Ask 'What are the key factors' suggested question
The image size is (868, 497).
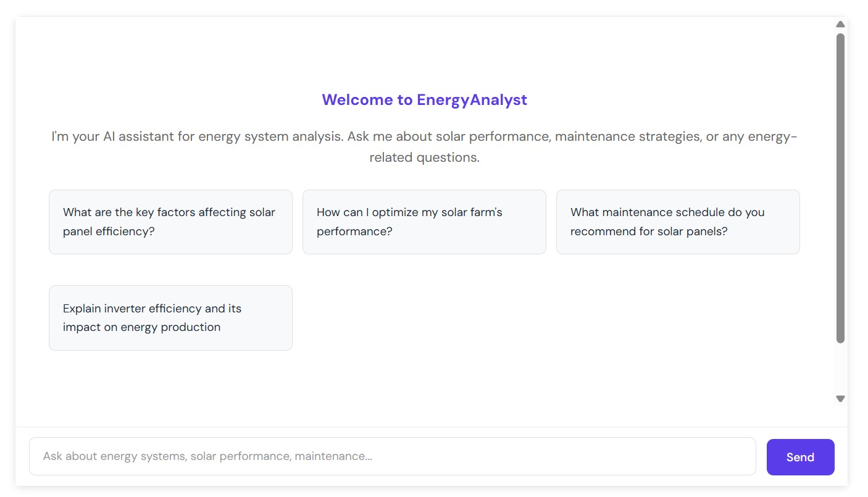(170, 222)
